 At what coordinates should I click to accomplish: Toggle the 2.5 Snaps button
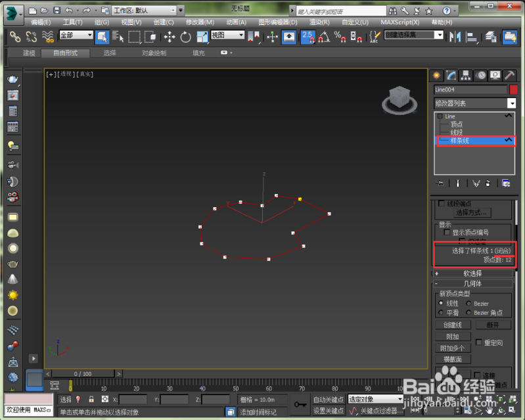point(308,37)
